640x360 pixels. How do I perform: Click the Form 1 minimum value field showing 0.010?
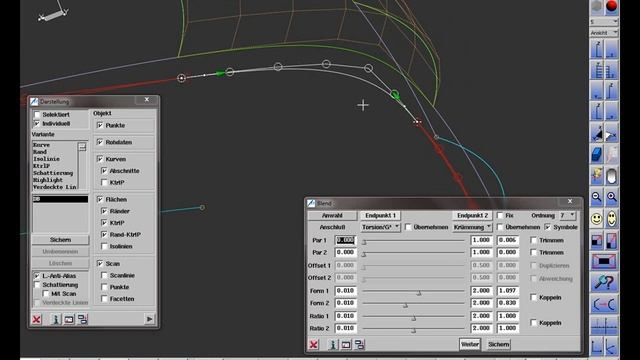[345, 291]
